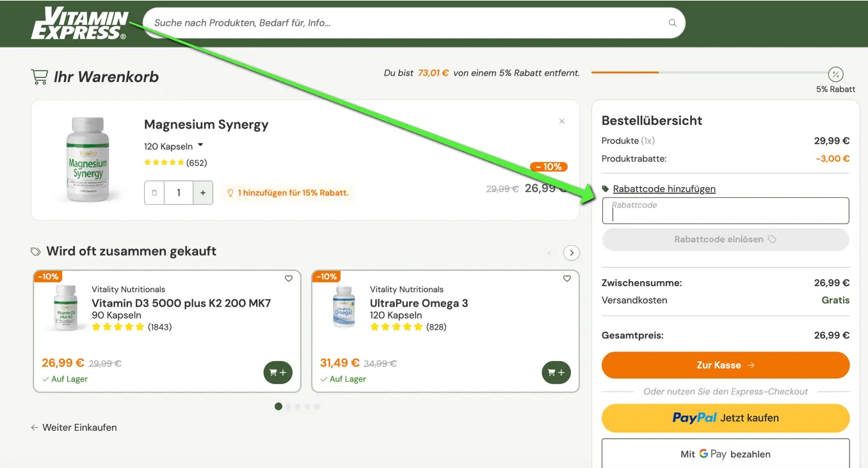Screen dimensions: 868x468
Task: Click Rabattcode einlösen button
Action: pos(726,239)
